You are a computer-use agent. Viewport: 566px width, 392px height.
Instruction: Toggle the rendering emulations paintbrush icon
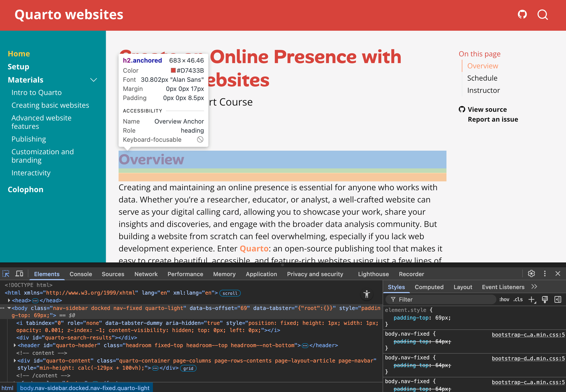point(545,299)
